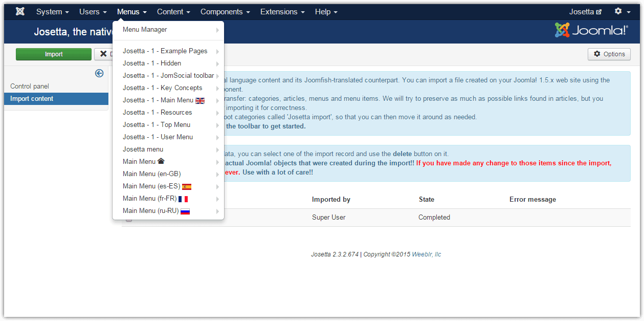Image resolution: width=644 pixels, height=321 pixels.
Task: Follow the Weeblr, llc footer link
Action: coord(427,254)
